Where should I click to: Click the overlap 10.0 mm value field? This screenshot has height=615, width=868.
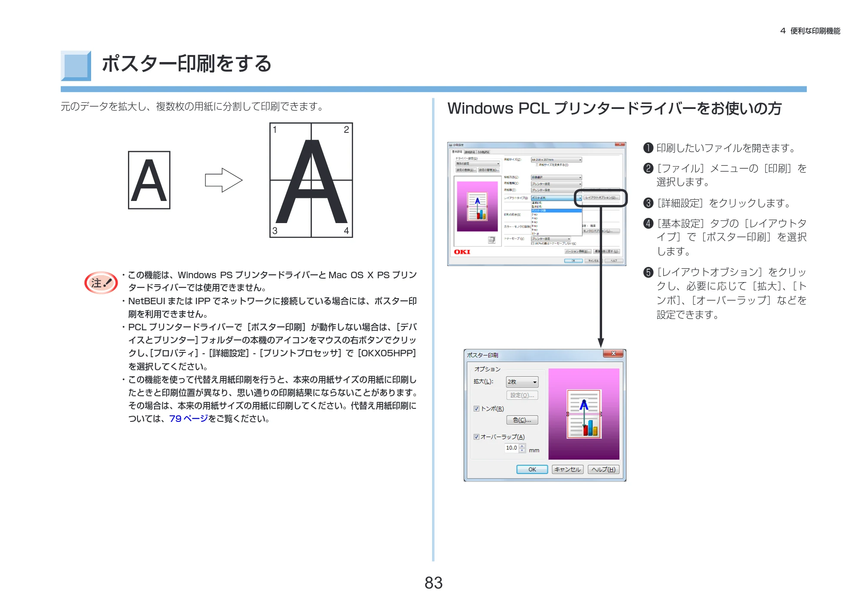click(x=512, y=448)
